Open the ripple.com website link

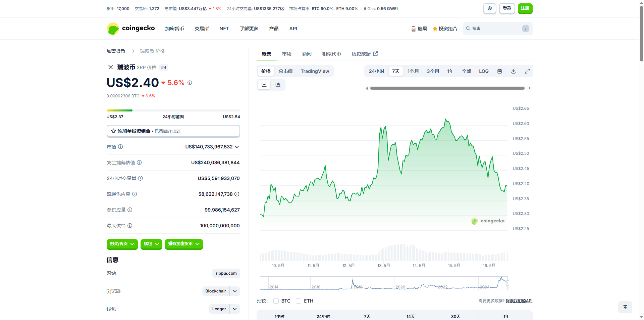[226, 273]
